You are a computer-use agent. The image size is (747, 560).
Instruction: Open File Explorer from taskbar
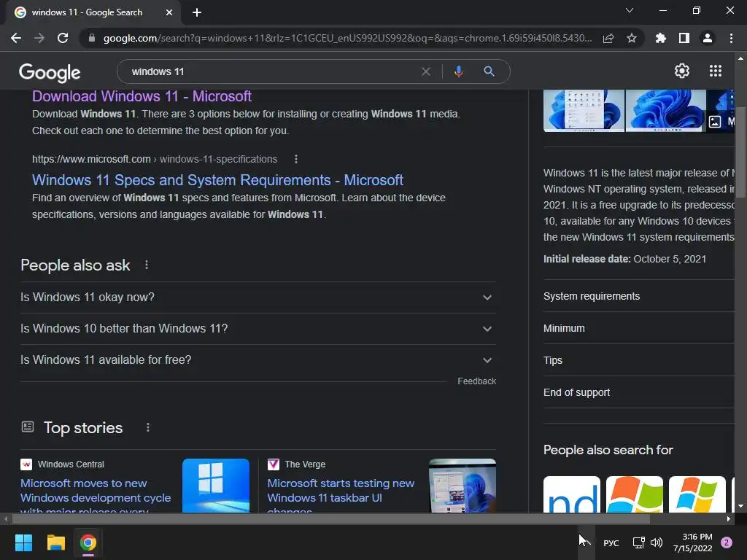click(55, 542)
